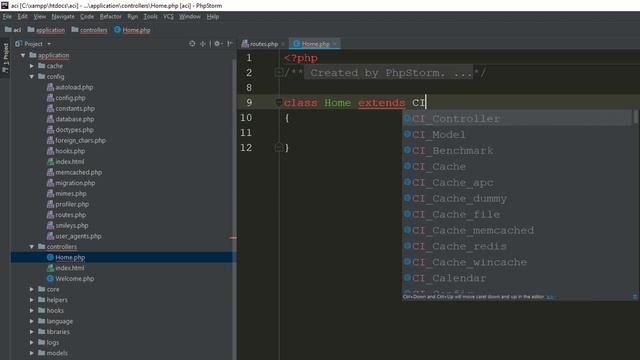Expand the helpers folder
This screenshot has width=640, height=360.
pyautogui.click(x=32, y=300)
